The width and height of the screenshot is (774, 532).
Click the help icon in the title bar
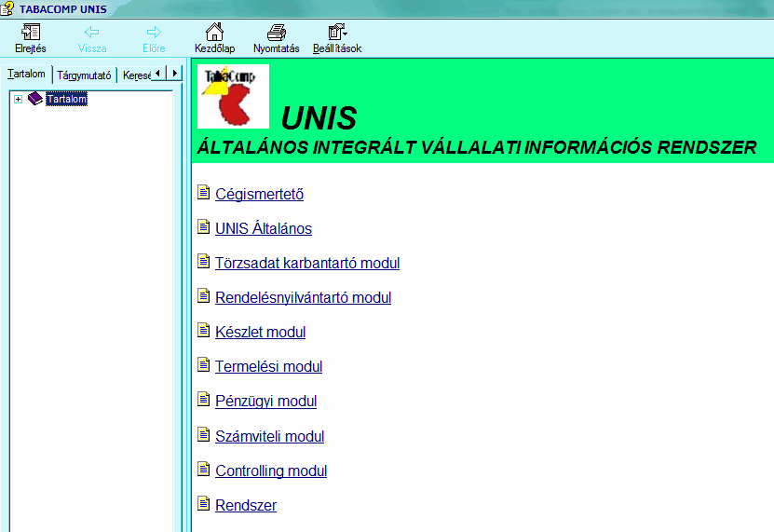[x=7, y=8]
